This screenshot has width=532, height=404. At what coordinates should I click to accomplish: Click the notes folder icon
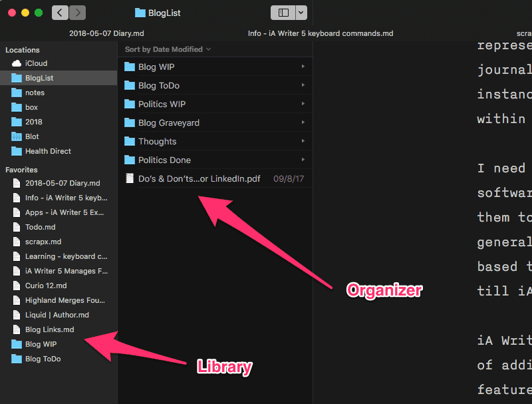coord(17,93)
